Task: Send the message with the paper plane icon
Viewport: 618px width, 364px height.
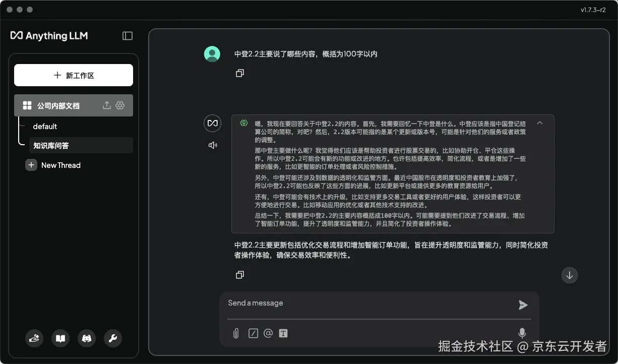Action: pos(523,305)
